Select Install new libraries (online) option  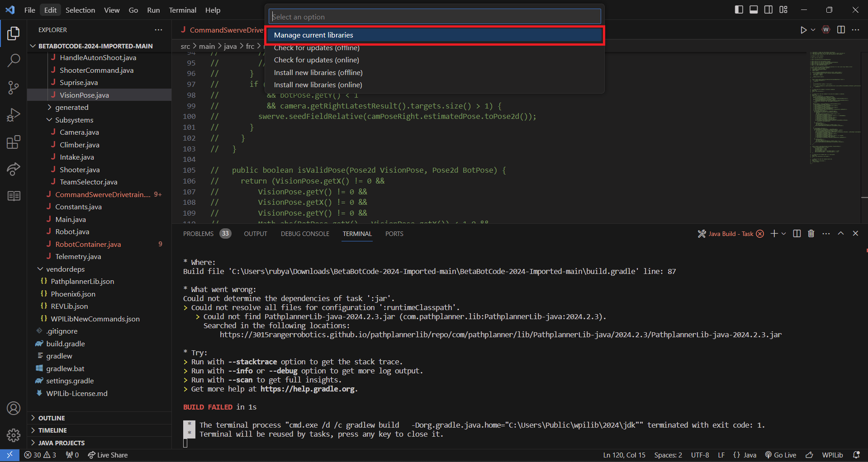(435, 85)
